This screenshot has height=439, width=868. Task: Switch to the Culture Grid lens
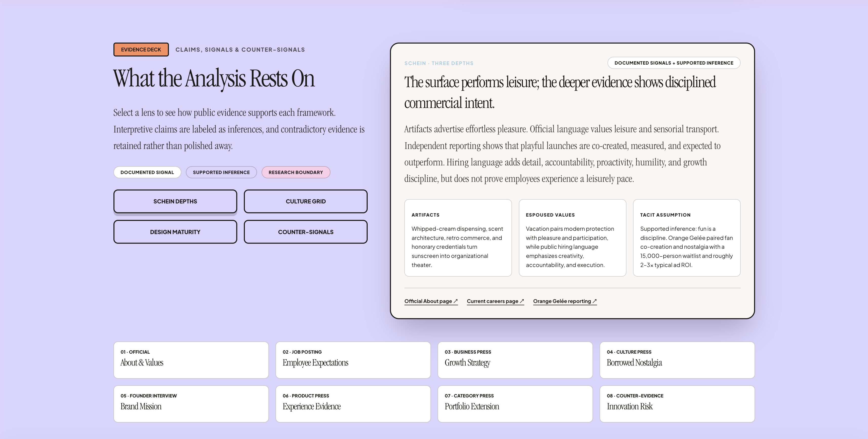tap(306, 201)
